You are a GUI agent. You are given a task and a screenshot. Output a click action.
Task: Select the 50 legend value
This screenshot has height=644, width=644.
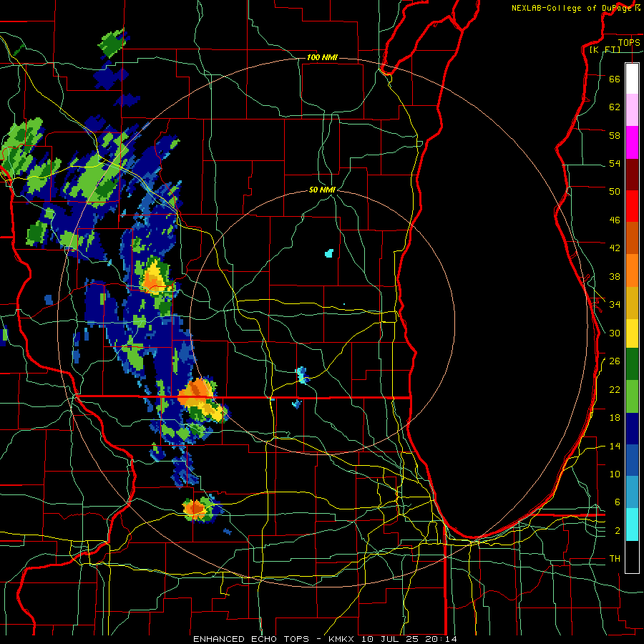615,191
